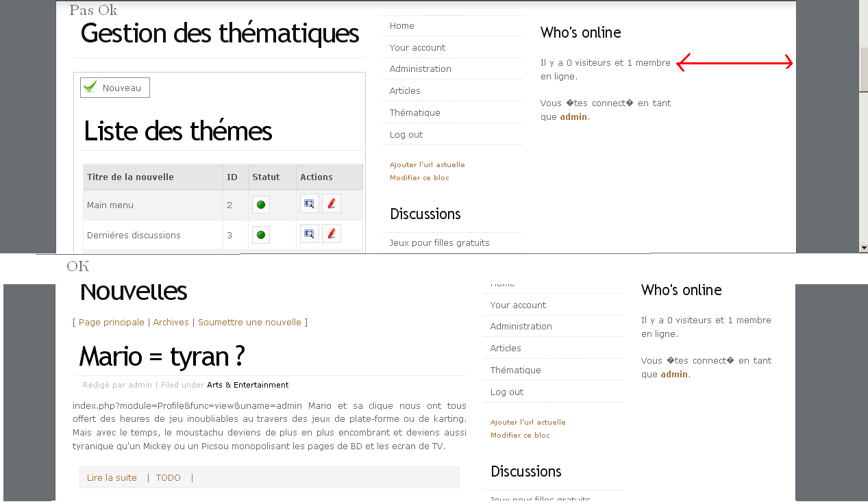Open Your account in the Pas Ok menu
Viewport: 868px width, 504px height.
417,47
